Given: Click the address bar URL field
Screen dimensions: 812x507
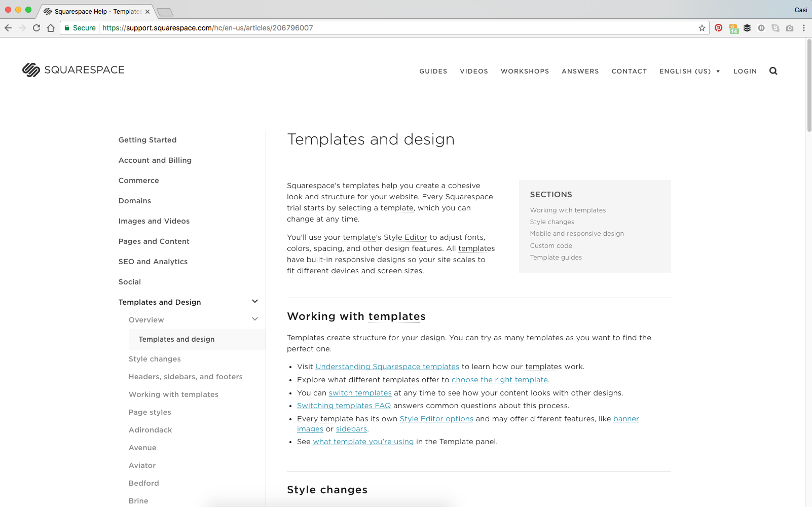Looking at the screenshot, I should pos(385,28).
